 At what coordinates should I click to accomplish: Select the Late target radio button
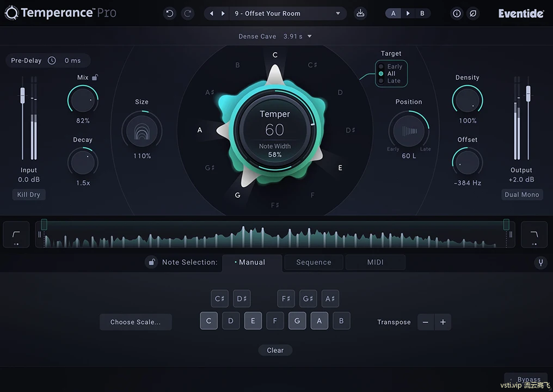coord(381,81)
